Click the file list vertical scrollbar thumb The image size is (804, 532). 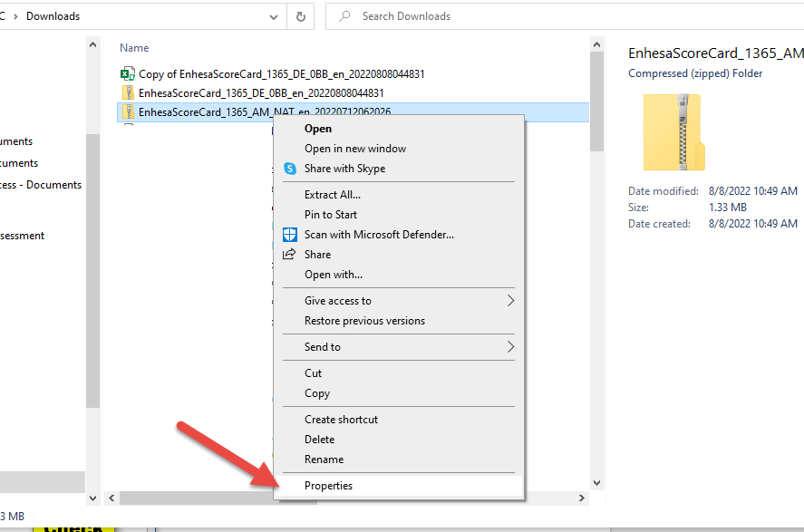tap(596, 102)
